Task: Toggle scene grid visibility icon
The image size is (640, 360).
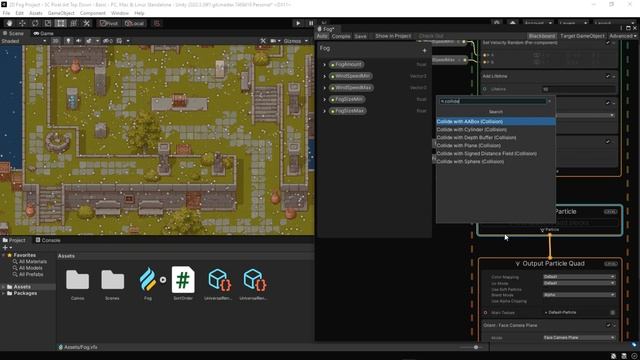Action: [119, 41]
